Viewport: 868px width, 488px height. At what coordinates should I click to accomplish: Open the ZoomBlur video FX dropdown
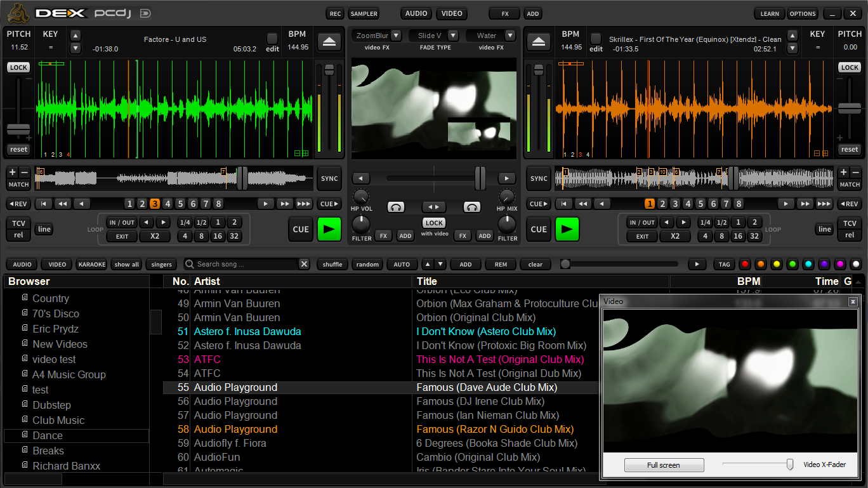[396, 36]
